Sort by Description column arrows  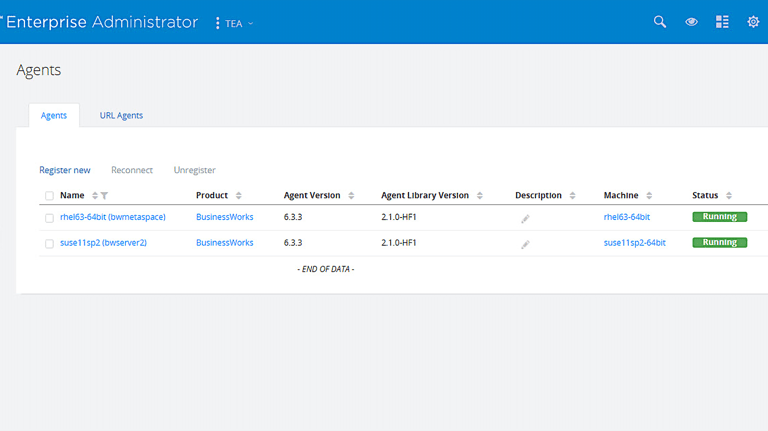(572, 195)
